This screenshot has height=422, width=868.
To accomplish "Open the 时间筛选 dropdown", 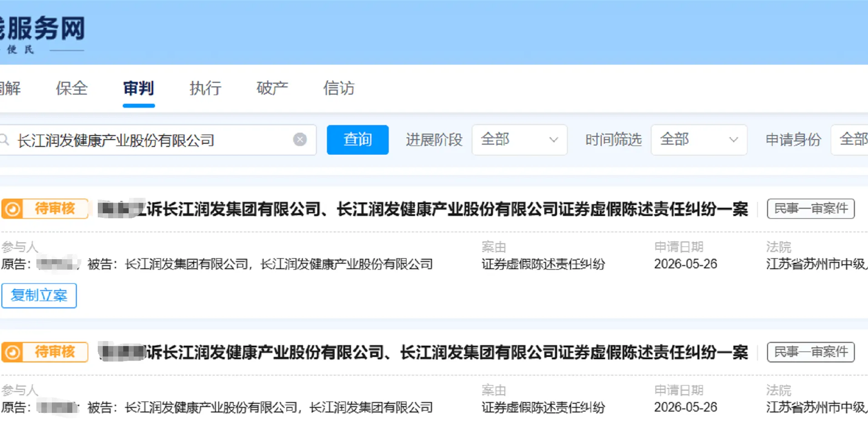I will point(699,140).
